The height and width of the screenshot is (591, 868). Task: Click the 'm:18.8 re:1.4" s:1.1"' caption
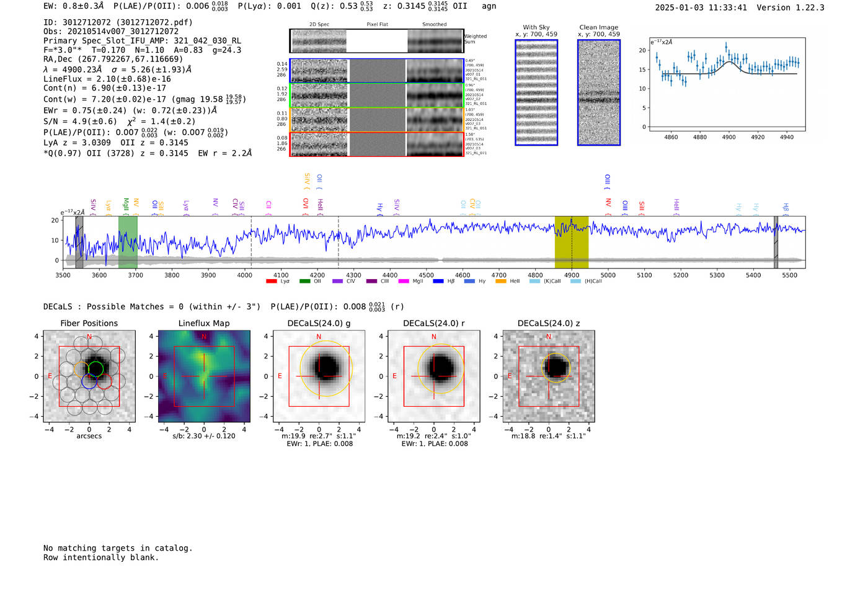click(x=549, y=436)
